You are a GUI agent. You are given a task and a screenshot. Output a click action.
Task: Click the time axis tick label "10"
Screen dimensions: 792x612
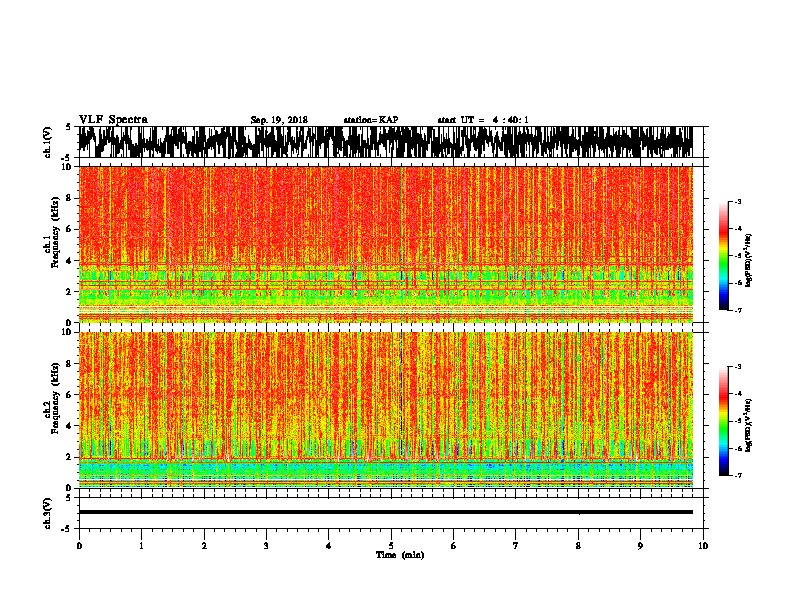tap(703, 546)
